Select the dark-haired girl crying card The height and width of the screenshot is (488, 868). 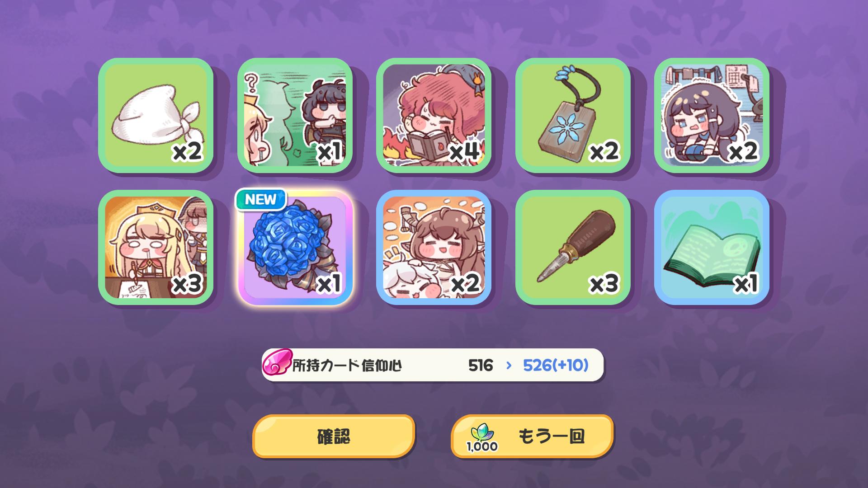pos(712,115)
